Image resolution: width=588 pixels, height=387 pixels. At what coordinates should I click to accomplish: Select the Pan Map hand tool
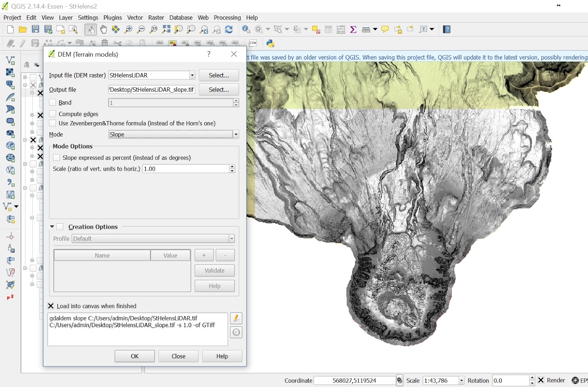[x=103, y=30]
